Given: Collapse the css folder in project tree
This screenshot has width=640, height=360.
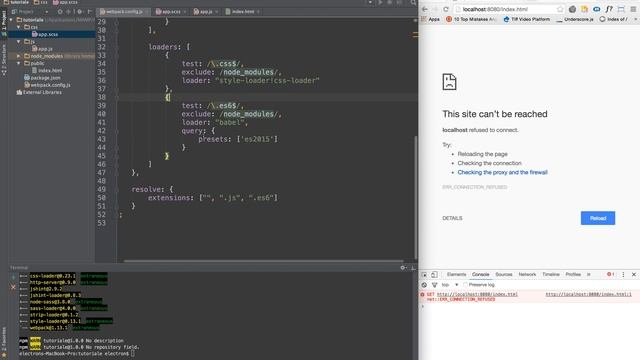Looking at the screenshot, I should pyautogui.click(x=19, y=27).
